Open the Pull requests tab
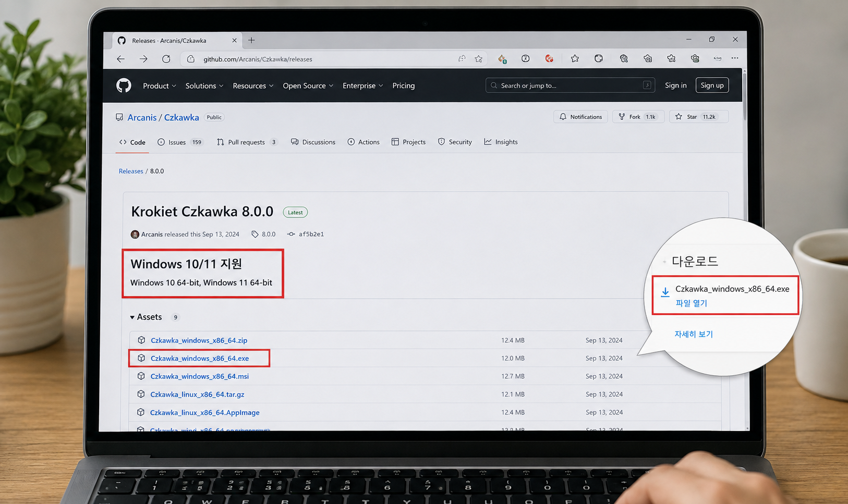 [x=247, y=142]
